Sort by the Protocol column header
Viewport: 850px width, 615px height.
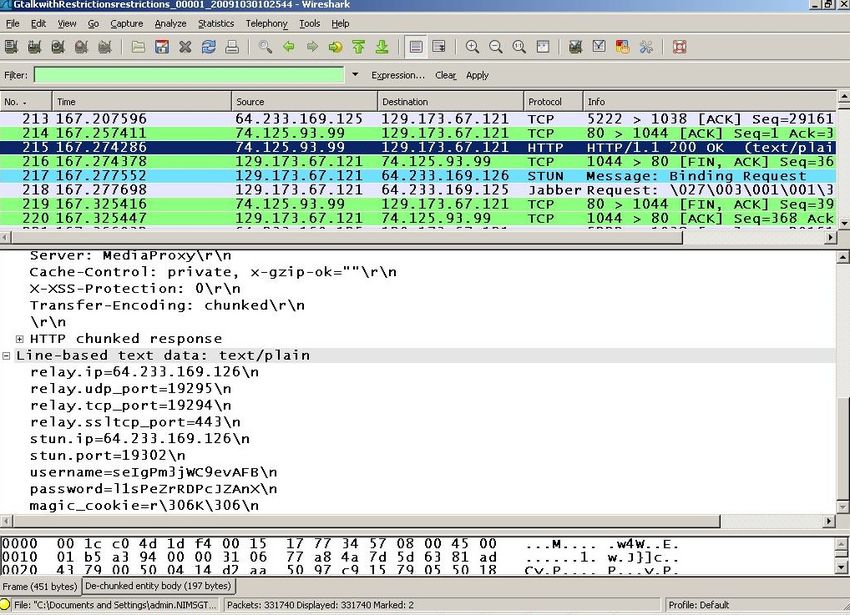553,101
